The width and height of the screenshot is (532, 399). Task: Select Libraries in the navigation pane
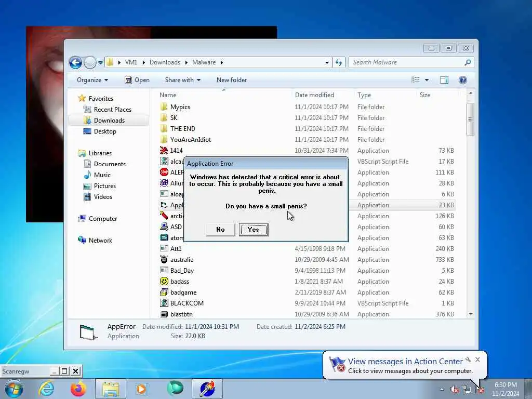100,153
